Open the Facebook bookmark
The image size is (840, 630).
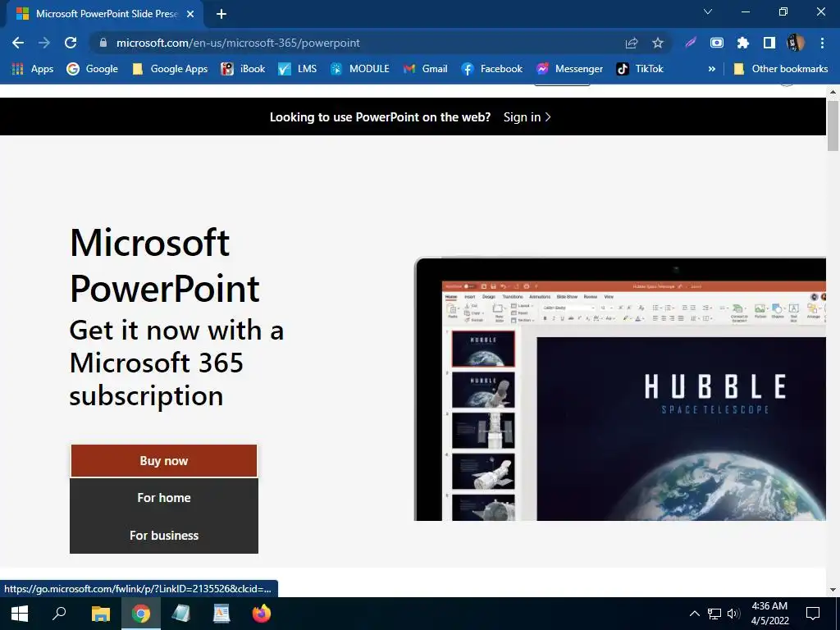point(492,69)
